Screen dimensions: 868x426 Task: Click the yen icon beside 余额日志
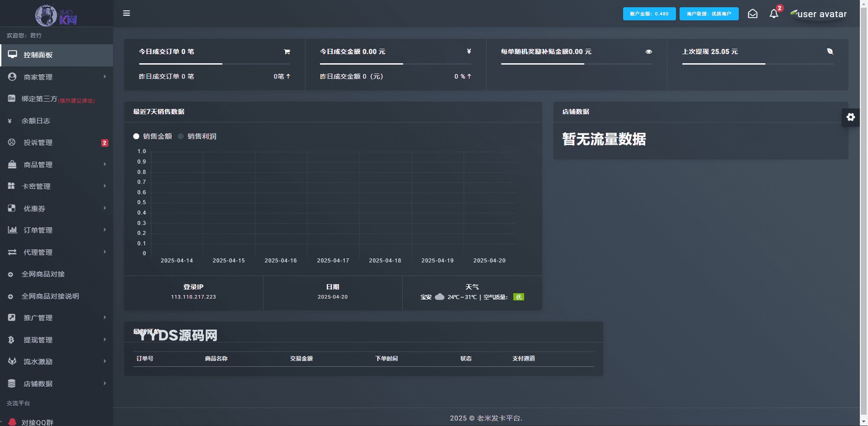tap(10, 121)
